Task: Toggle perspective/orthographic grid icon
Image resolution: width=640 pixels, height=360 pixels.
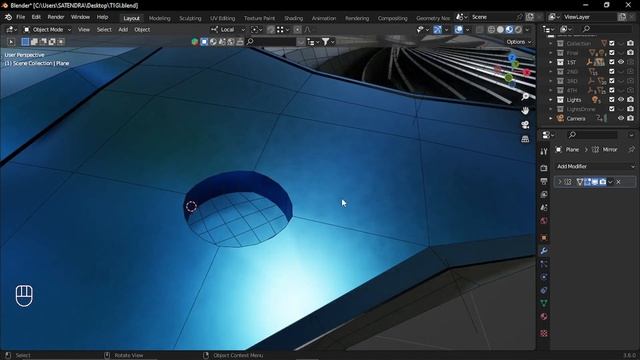Action: 525,139
